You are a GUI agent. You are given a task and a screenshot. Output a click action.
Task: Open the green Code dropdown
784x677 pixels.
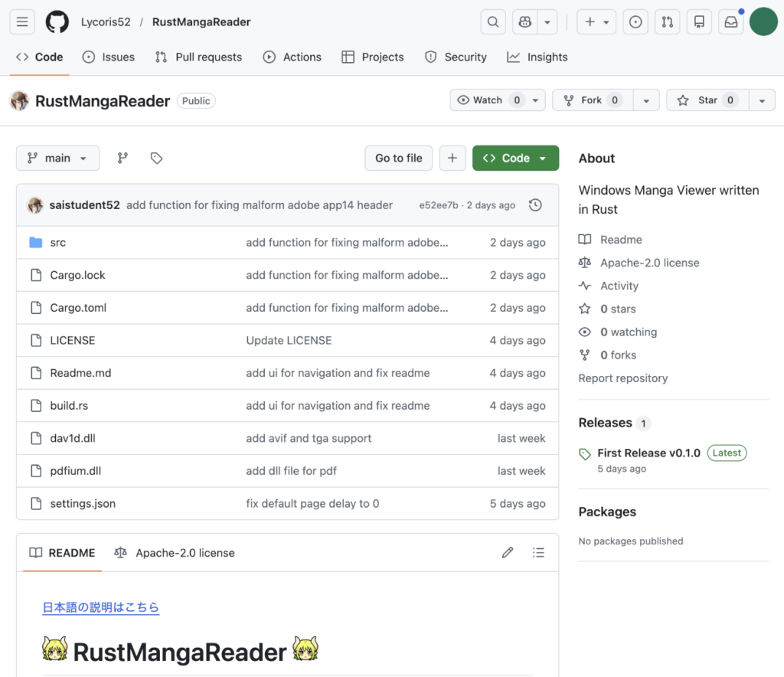515,158
